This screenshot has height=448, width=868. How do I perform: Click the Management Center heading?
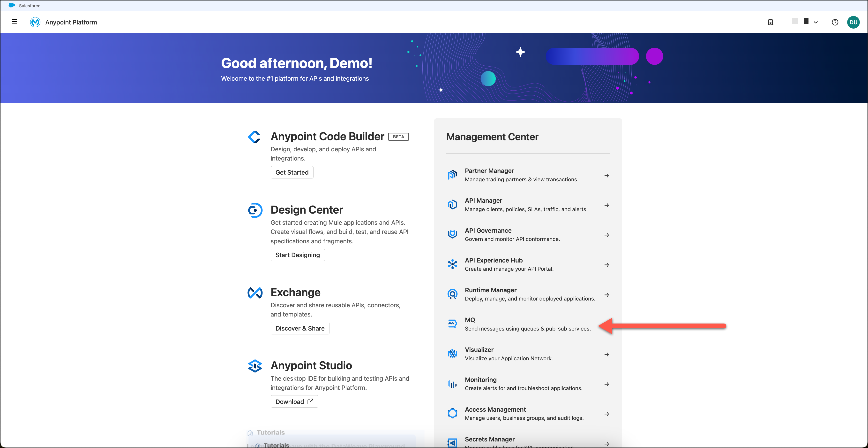(492, 137)
